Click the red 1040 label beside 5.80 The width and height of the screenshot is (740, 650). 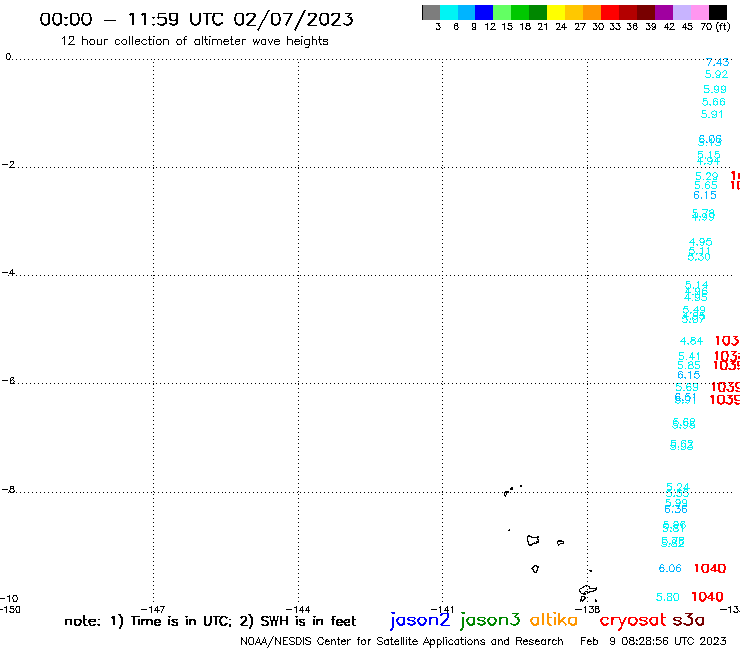(707, 597)
